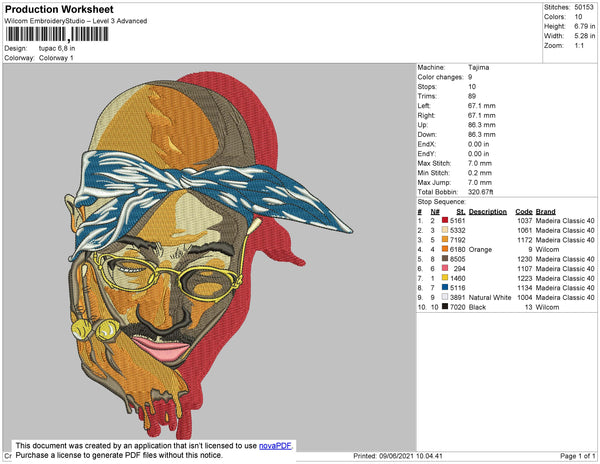Screen dimensions: 600x464
Task: Click the Max Jump value 7.0 mm
Action: pos(480,182)
